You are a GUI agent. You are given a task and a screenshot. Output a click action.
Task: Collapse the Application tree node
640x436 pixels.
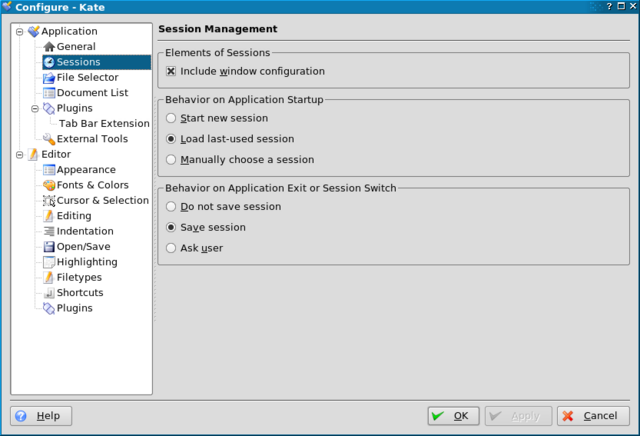(x=19, y=31)
